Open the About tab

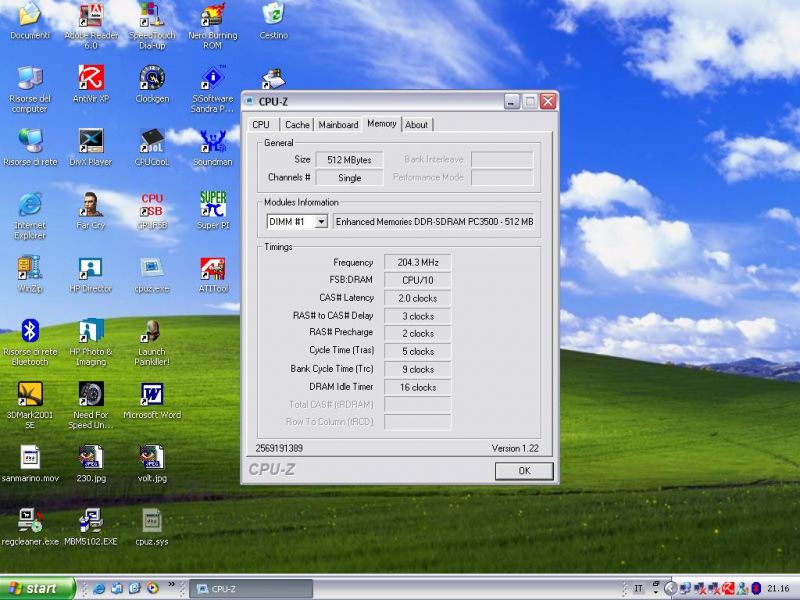tap(416, 124)
